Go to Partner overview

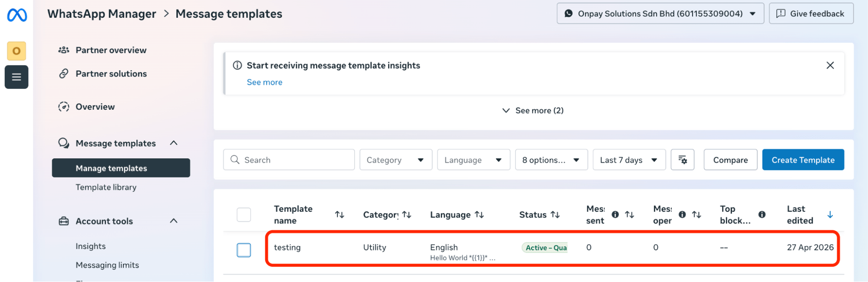coord(111,50)
